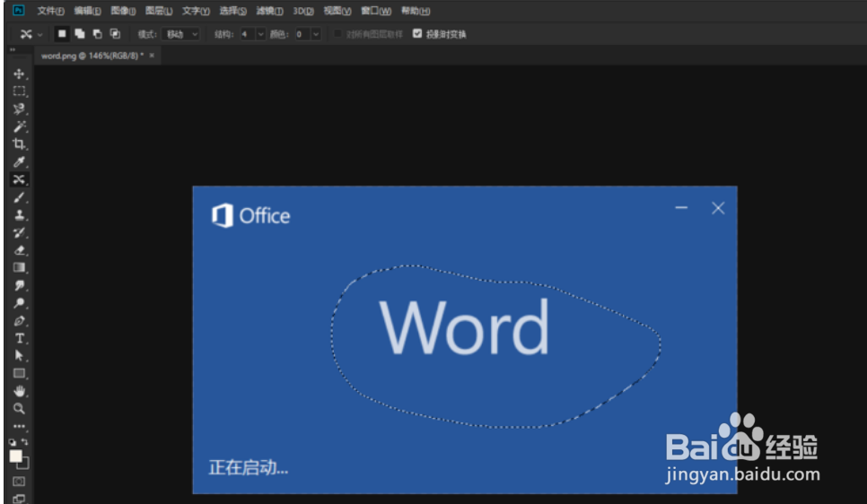Select the Crop tool
Viewport: 867px width, 504px height.
tap(20, 144)
